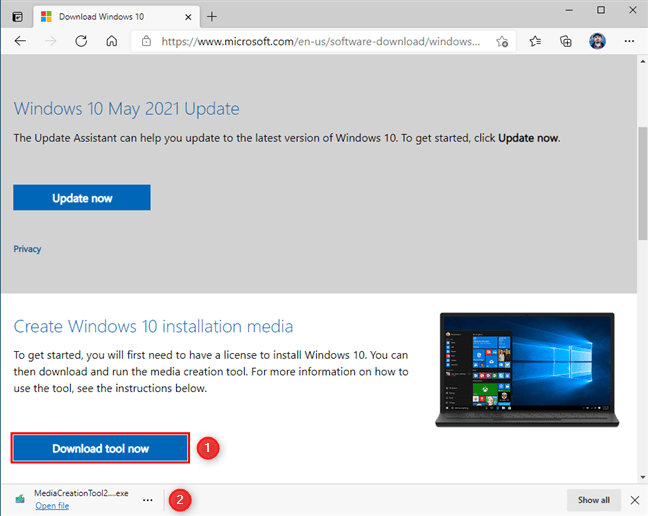
Task: Minimize the browser window
Action: coord(569,10)
